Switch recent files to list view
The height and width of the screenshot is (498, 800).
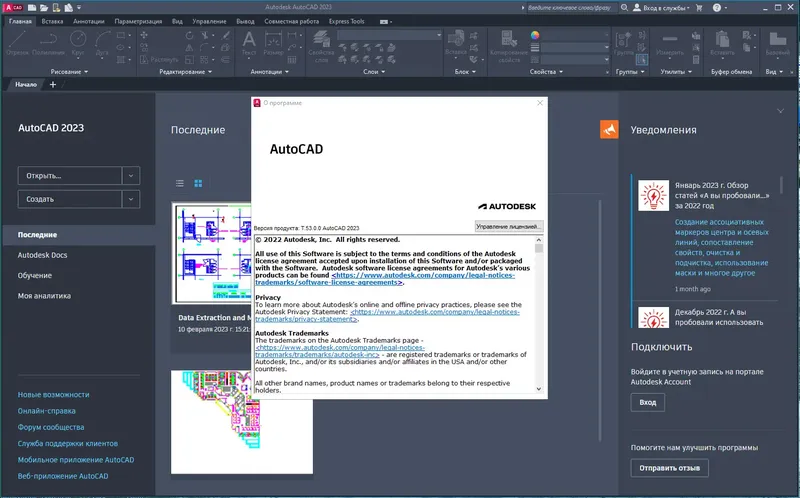[180, 183]
